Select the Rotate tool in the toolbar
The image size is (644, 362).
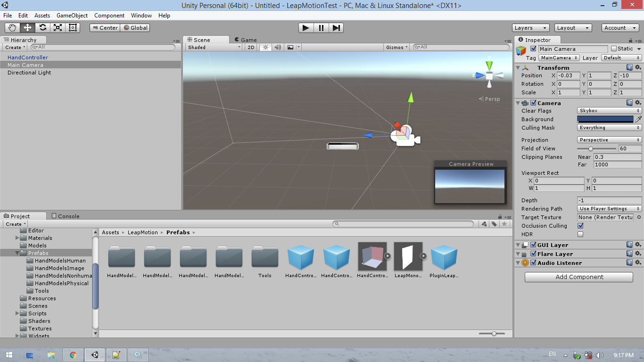(x=42, y=27)
